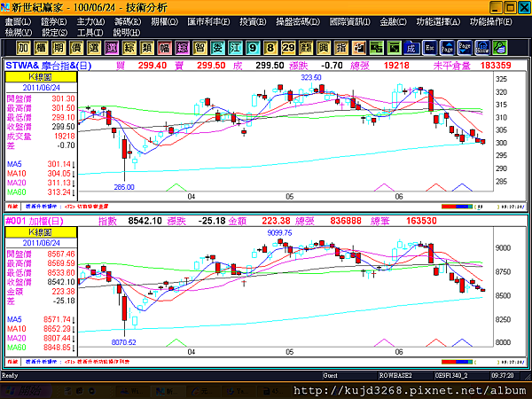Viewport: 532px width, 399px height.
Task: Click the yellow 綜 toolbar icon
Action: tap(129, 48)
